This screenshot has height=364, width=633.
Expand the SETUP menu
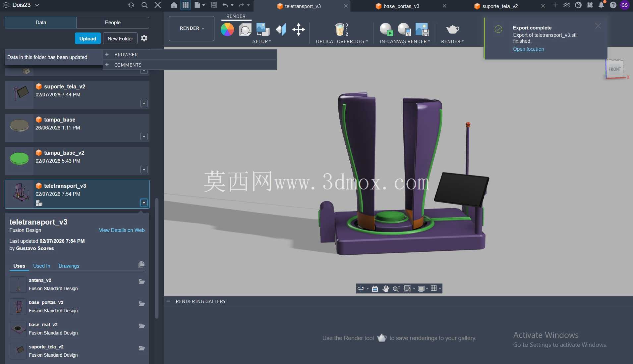(x=261, y=41)
